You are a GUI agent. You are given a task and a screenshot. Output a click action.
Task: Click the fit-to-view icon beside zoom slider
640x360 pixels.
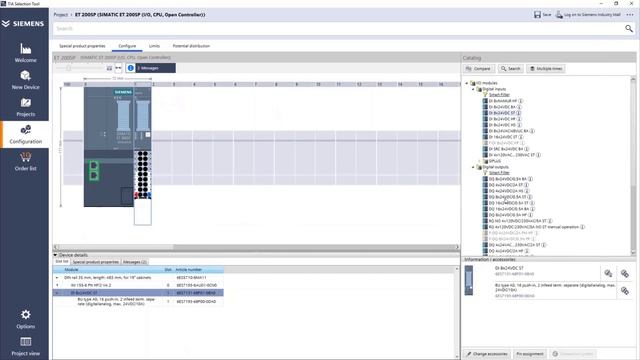[109, 68]
